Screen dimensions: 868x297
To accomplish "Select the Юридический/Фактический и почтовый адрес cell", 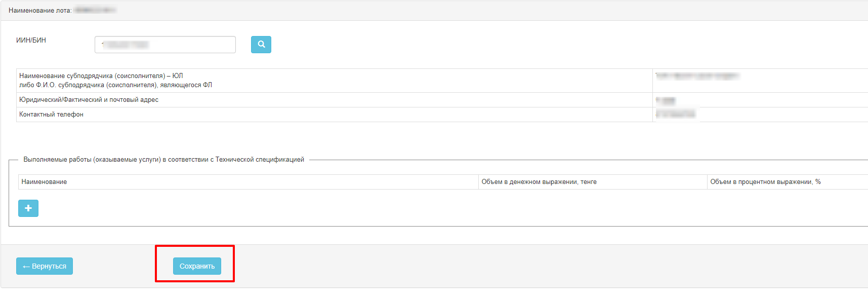I will coord(89,100).
